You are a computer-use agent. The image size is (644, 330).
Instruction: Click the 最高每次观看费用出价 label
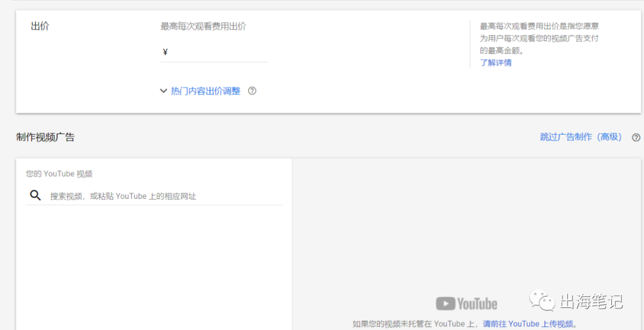(x=203, y=27)
